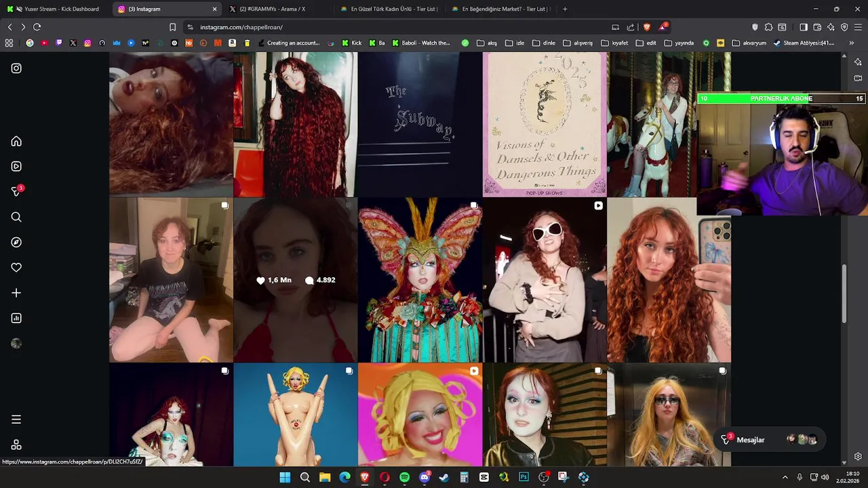Open Visions of Damsels pop-up shows post
The height and width of the screenshot is (488, 868).
(545, 125)
